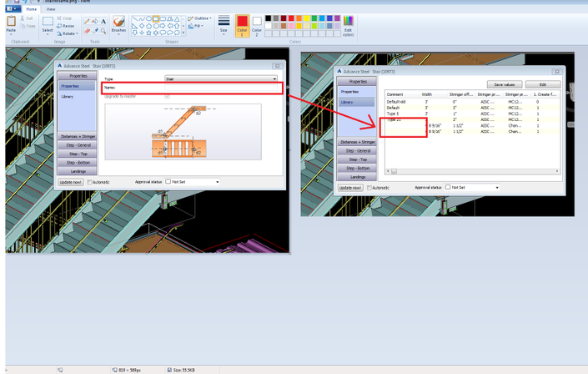Image resolution: width=588 pixels, height=374 pixels.
Task: Open the Edit colors dialog
Action: (349, 26)
